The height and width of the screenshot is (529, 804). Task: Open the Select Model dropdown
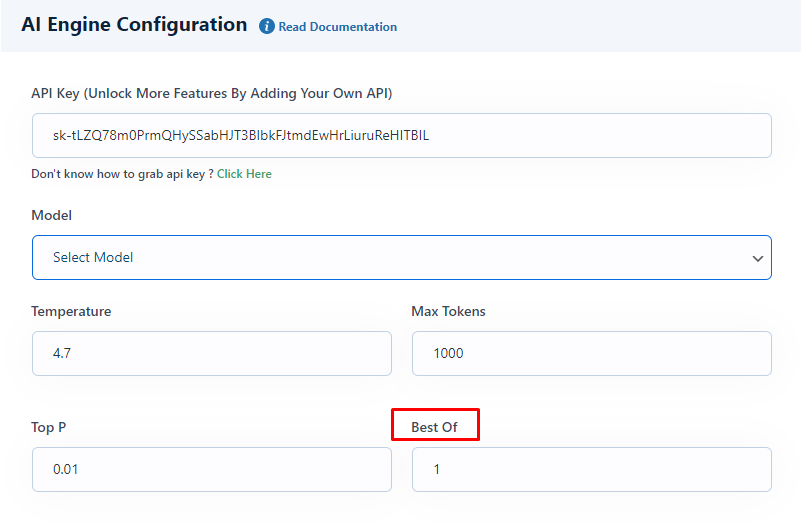[x=401, y=257]
